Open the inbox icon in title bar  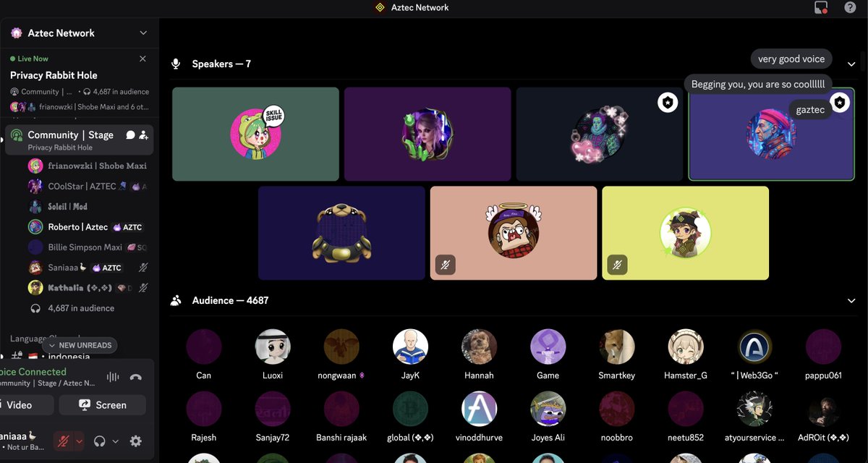coord(820,7)
